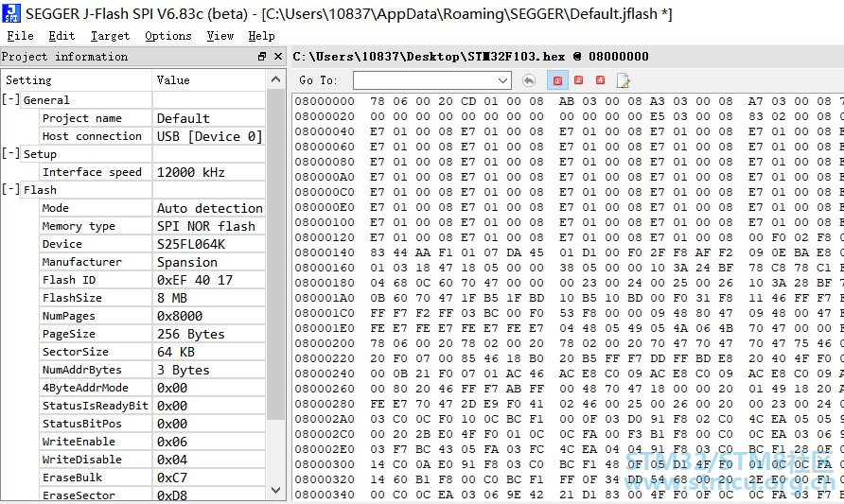
Task: Click the '8 MB' flash size value
Action: point(171,298)
